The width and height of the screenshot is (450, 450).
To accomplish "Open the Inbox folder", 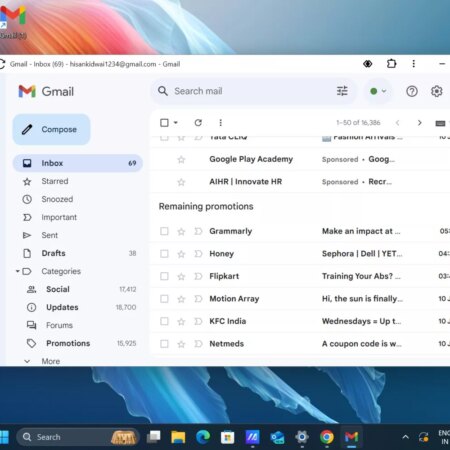I will (x=78, y=163).
